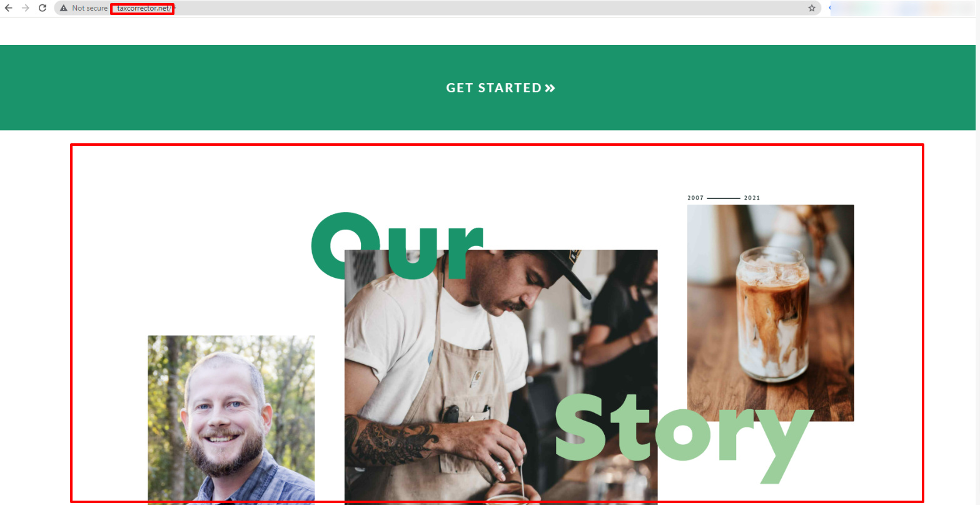This screenshot has width=980, height=505.
Task: Click the barista pouring latte photo
Action: pyautogui.click(x=500, y=377)
